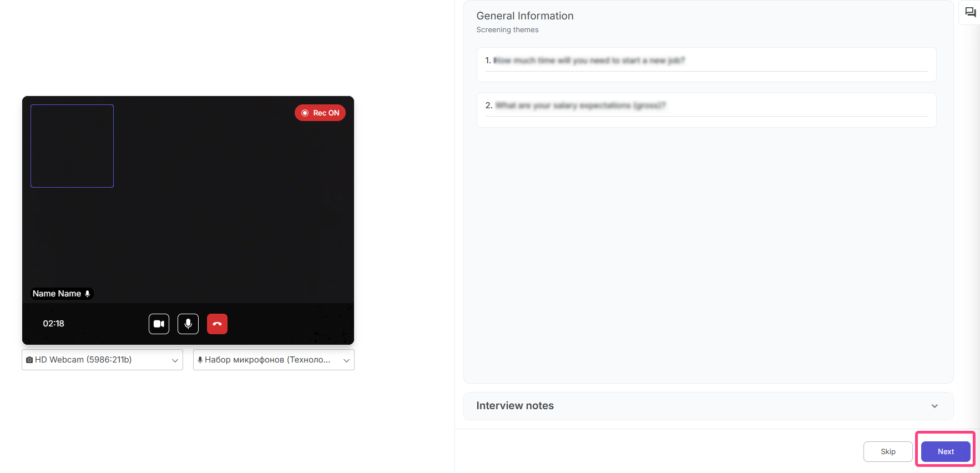The width and height of the screenshot is (980, 473).
Task: End the call with the red hang-up button
Action: point(217,324)
